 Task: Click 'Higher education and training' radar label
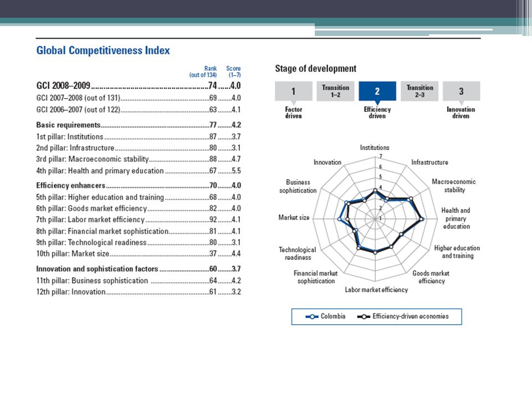coord(457,252)
